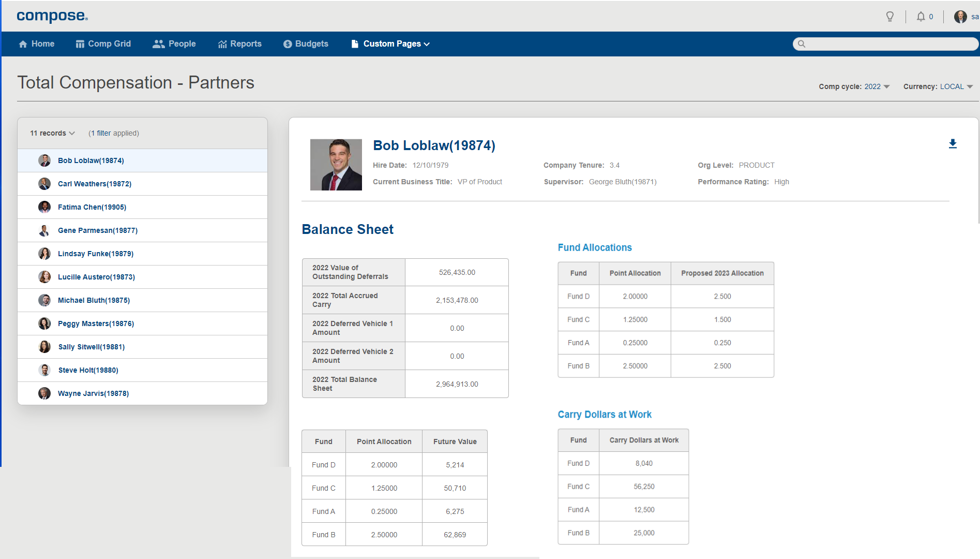Click the Budgets dollar icon
The height and width of the screenshot is (559, 980).
point(288,43)
